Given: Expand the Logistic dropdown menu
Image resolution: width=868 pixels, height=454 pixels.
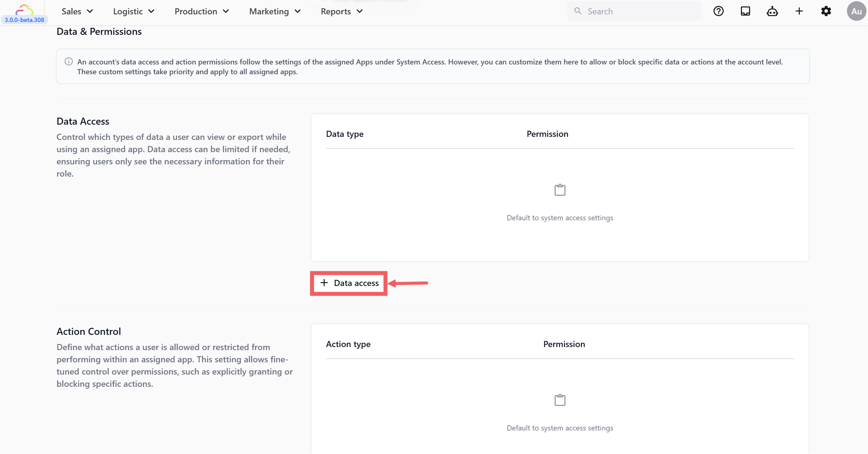Looking at the screenshot, I should click(x=134, y=12).
